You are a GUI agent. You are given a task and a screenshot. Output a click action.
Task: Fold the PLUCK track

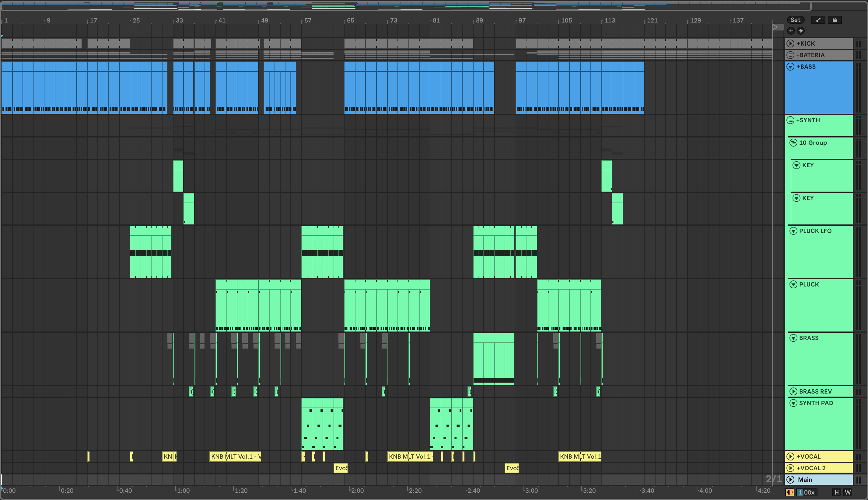[793, 284]
